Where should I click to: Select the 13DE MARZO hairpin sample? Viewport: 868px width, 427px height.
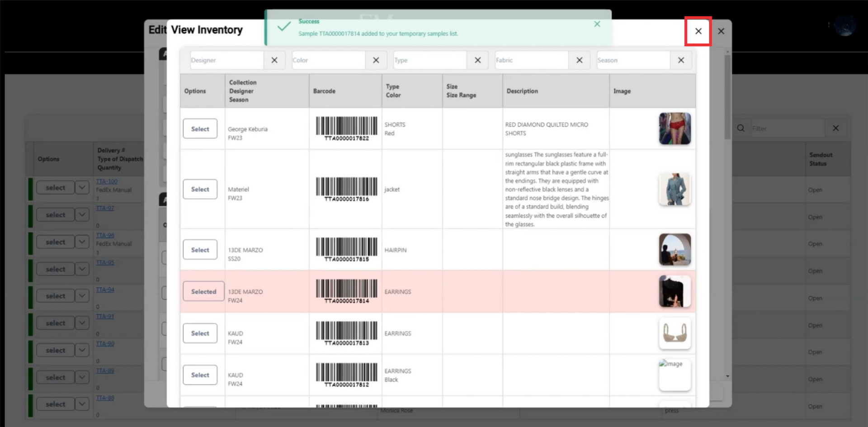pos(200,250)
